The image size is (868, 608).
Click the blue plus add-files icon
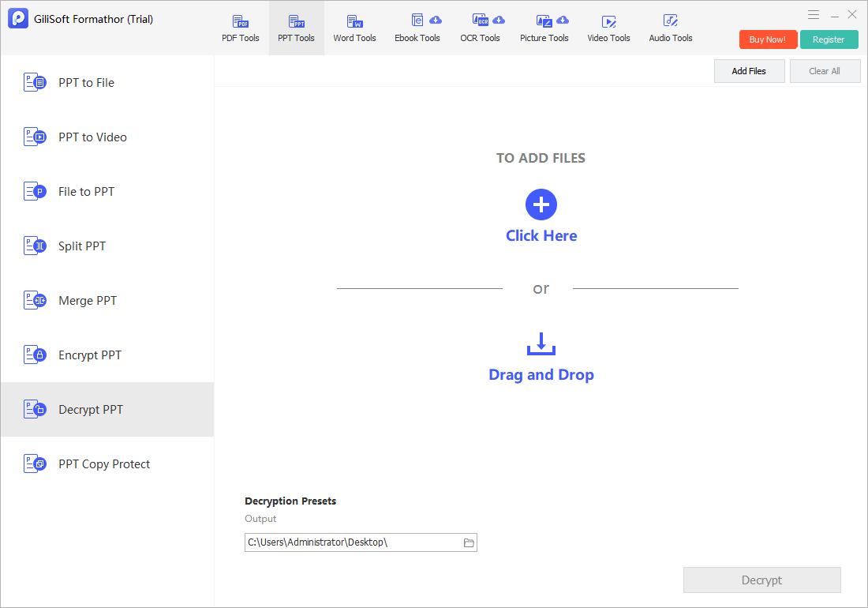click(541, 205)
